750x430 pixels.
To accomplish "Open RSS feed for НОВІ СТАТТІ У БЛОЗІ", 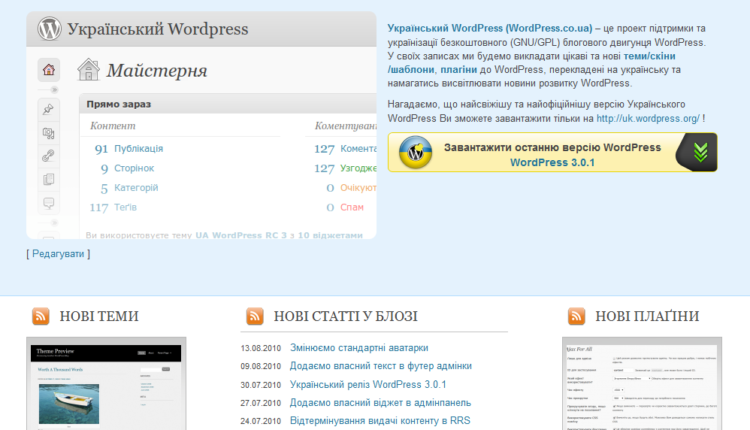I will pyautogui.click(x=255, y=316).
